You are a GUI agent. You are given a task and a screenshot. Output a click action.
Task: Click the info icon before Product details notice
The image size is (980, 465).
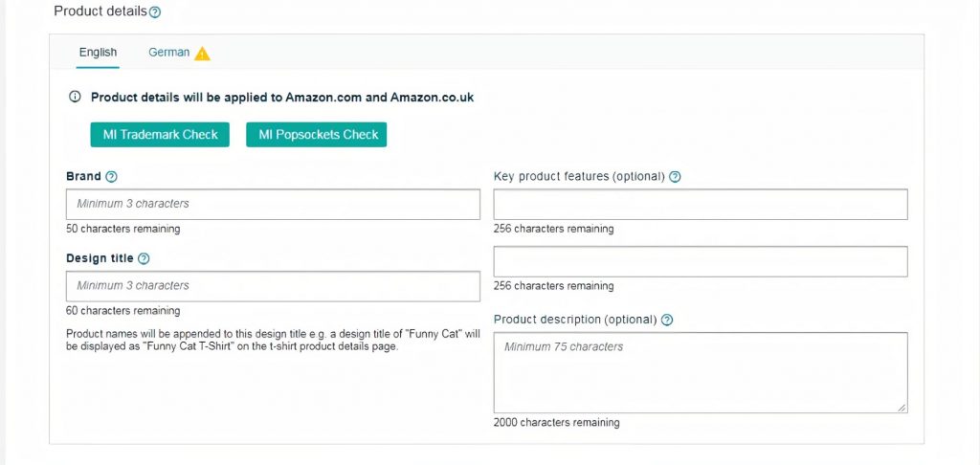(75, 97)
